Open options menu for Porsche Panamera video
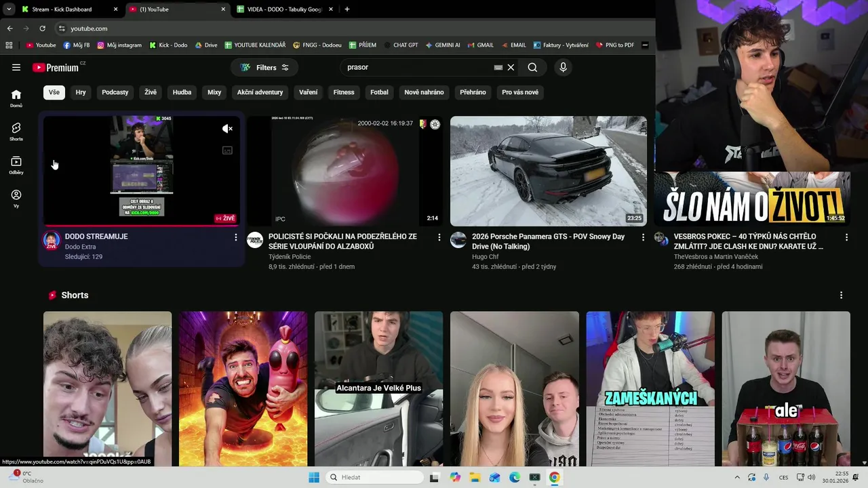This screenshot has height=488, width=868. coord(643,237)
